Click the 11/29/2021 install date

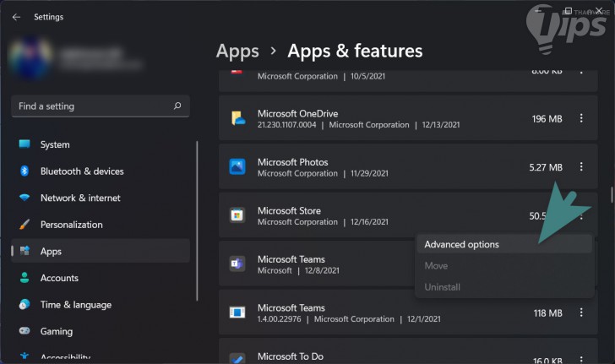click(369, 173)
